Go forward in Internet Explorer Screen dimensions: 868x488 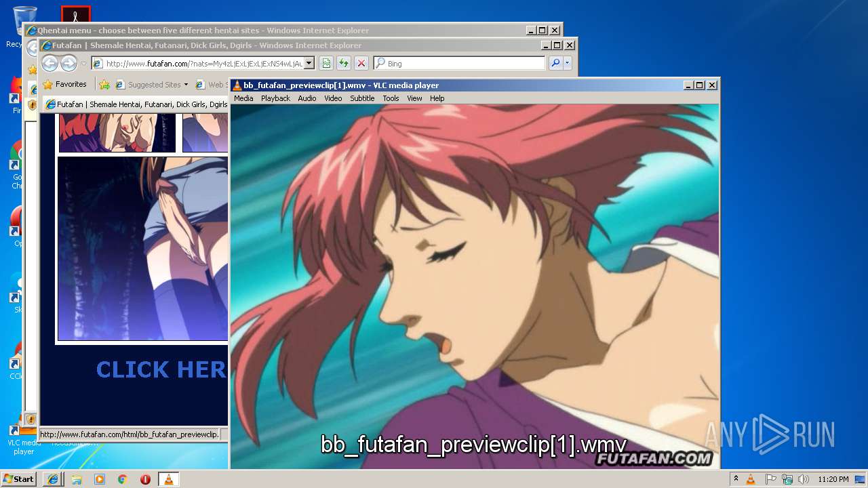(x=68, y=63)
